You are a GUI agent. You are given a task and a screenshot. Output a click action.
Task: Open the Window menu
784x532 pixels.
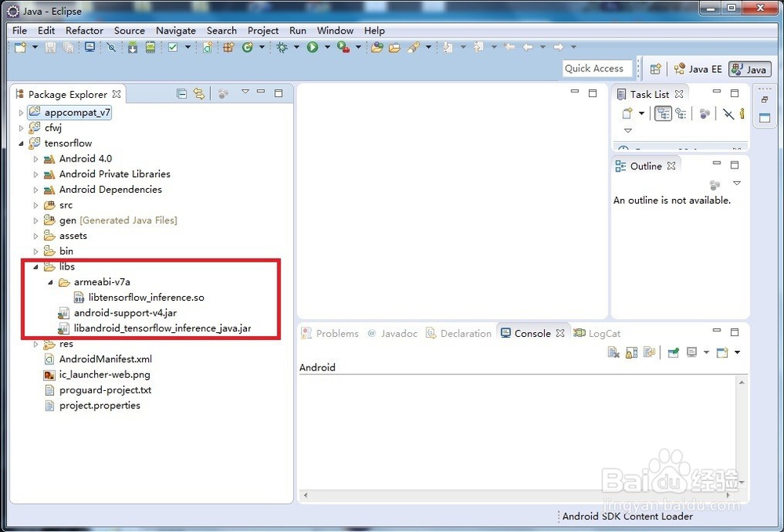[335, 31]
